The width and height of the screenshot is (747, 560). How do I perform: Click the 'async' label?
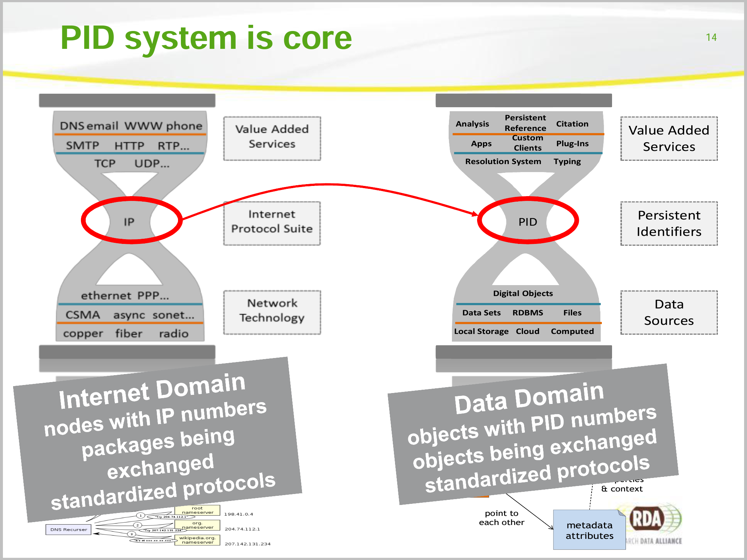coord(129,315)
